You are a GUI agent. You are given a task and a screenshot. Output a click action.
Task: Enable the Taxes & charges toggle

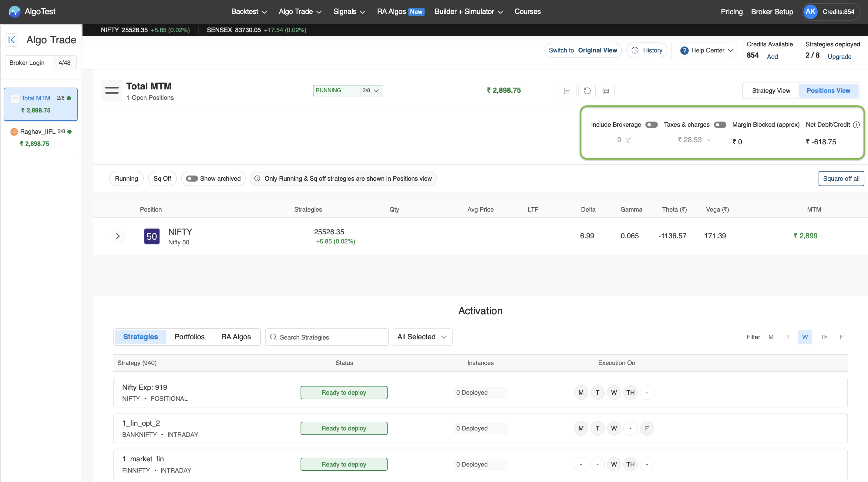720,124
